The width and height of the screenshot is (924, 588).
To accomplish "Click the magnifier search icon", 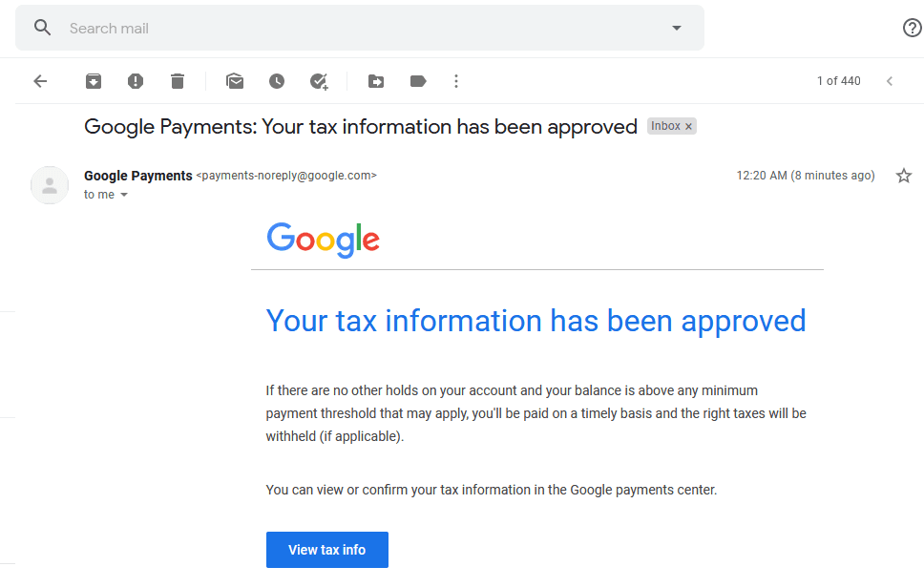I will (x=42, y=28).
